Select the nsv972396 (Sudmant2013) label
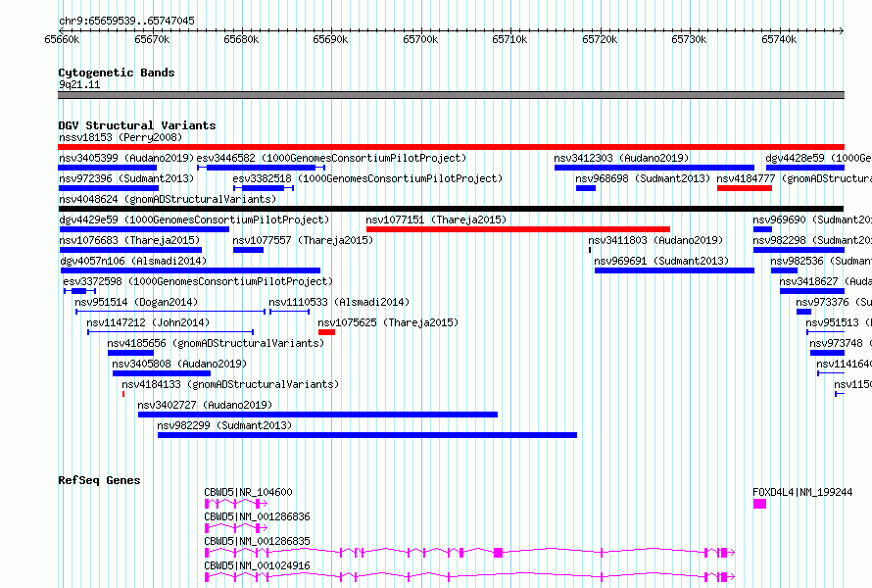This screenshot has width=872, height=588. pyautogui.click(x=126, y=178)
